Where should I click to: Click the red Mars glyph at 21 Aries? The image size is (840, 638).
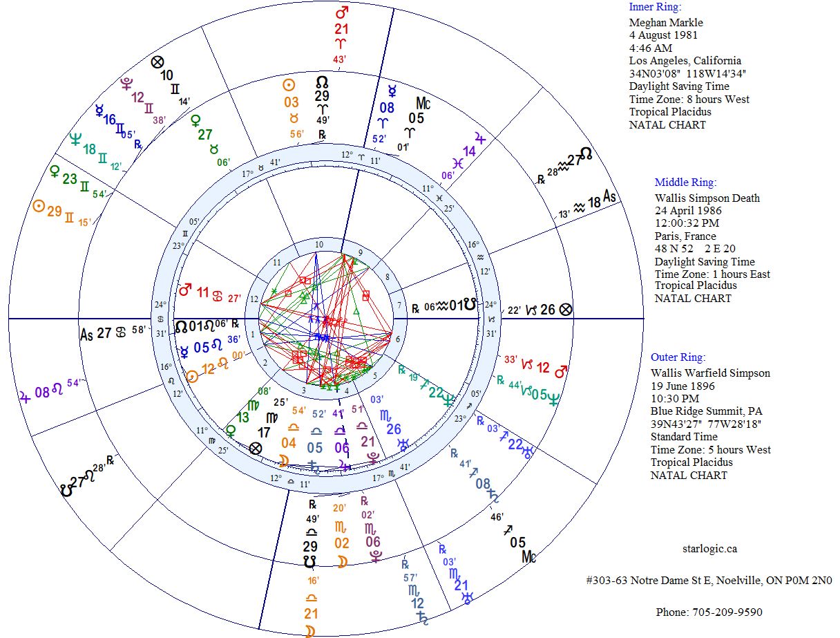(x=341, y=13)
